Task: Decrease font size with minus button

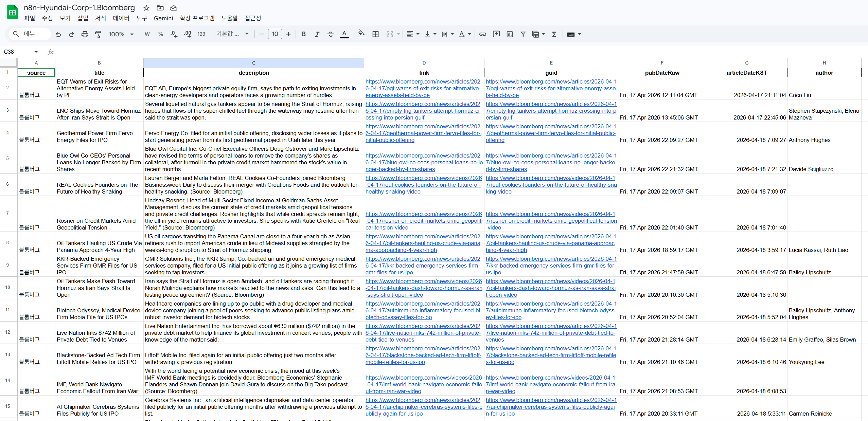Action: tap(261, 34)
